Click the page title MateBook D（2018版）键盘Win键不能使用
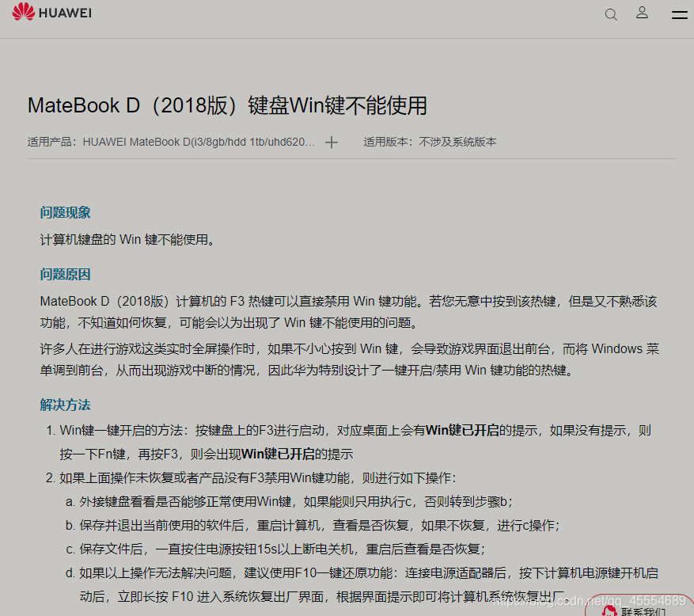 click(x=227, y=105)
